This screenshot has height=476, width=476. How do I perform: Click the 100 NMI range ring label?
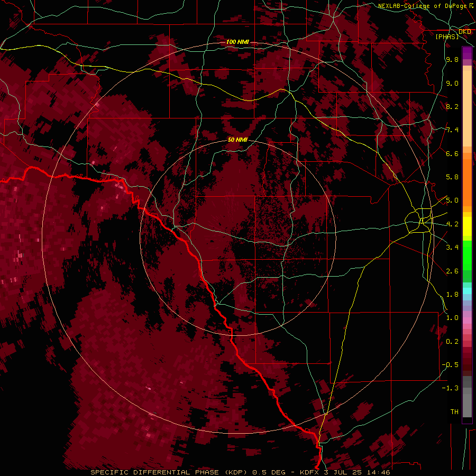coord(237,42)
